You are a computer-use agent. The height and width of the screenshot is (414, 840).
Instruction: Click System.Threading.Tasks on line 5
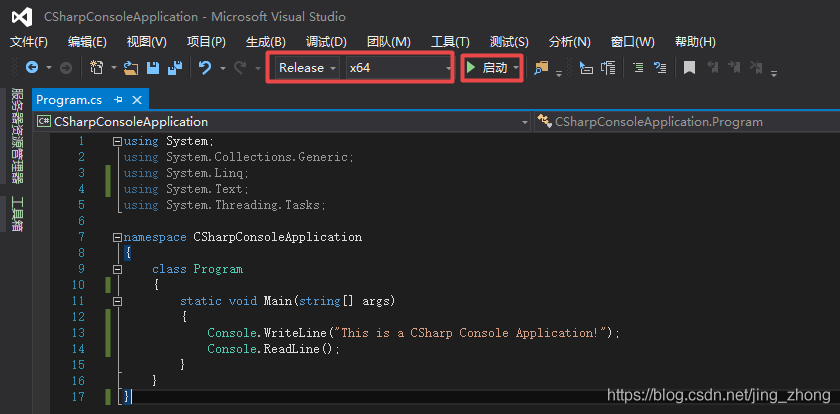point(243,205)
